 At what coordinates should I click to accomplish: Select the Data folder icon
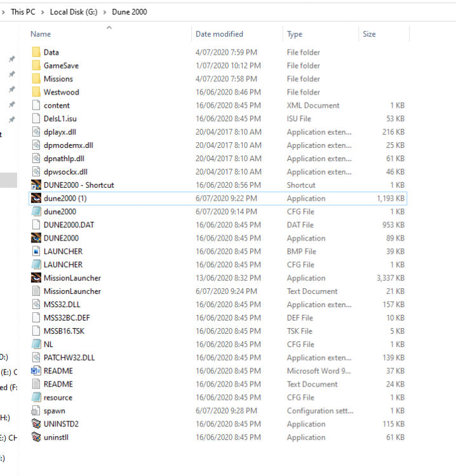click(36, 53)
